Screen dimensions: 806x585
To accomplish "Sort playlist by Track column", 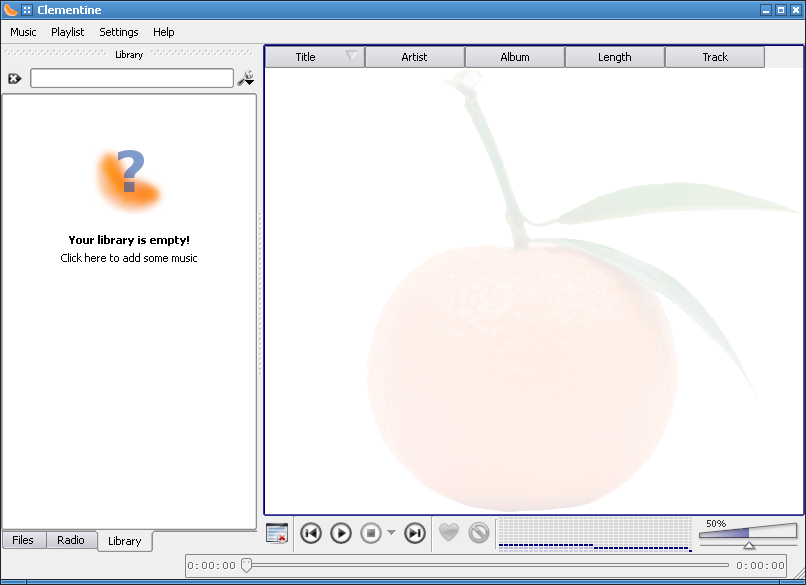I will click(x=715, y=57).
